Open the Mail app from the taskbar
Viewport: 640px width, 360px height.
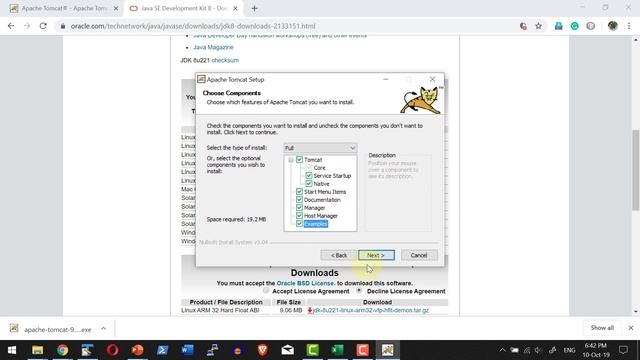[x=287, y=350]
